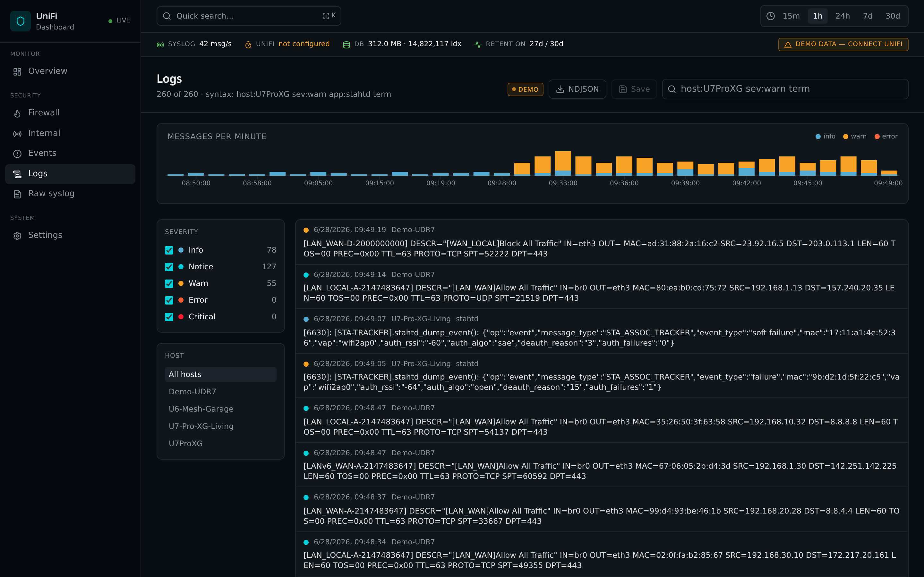Click the Demo Data — Connect UniFi banner

click(x=843, y=44)
